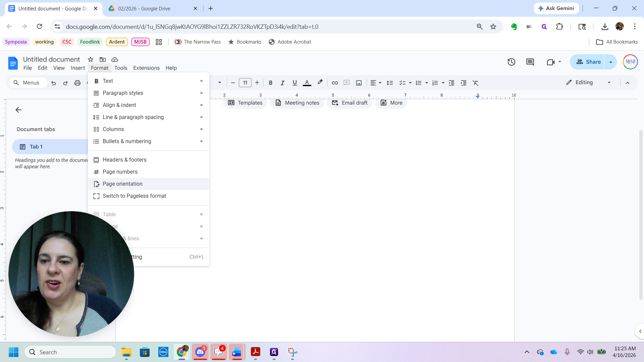The height and width of the screenshot is (362, 644).
Task: Click the Print icon in toolbar
Action: (x=77, y=83)
